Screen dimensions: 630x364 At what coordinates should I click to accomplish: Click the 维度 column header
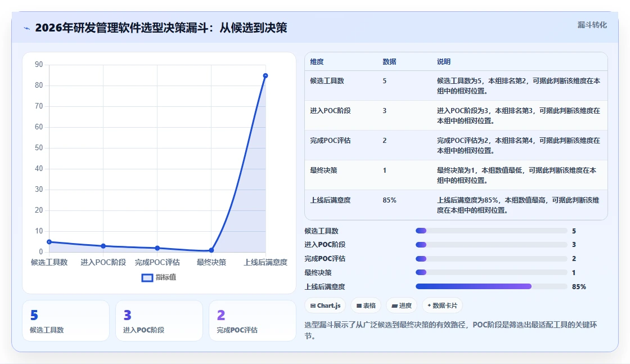(317, 61)
